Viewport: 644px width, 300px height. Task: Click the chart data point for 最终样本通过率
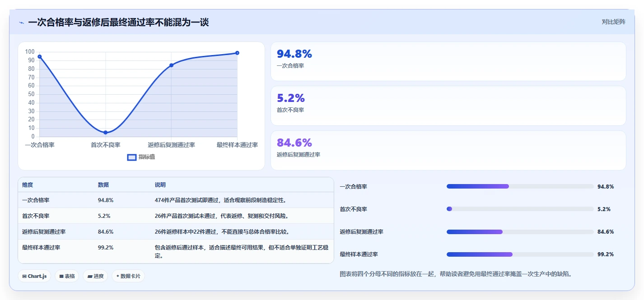pyautogui.click(x=237, y=53)
